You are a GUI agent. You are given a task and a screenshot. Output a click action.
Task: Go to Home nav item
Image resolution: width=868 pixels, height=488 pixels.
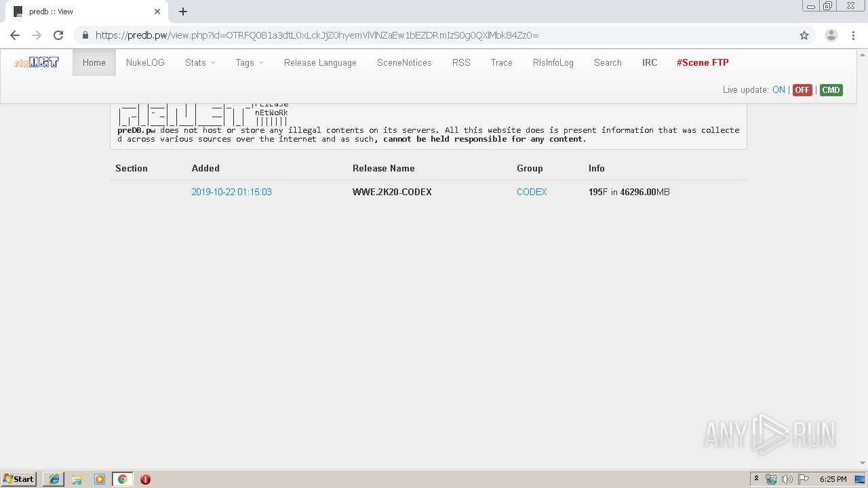[x=94, y=62]
